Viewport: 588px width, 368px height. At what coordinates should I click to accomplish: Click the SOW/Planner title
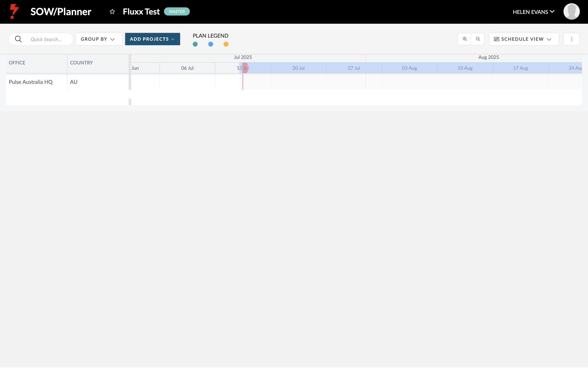pyautogui.click(x=61, y=11)
